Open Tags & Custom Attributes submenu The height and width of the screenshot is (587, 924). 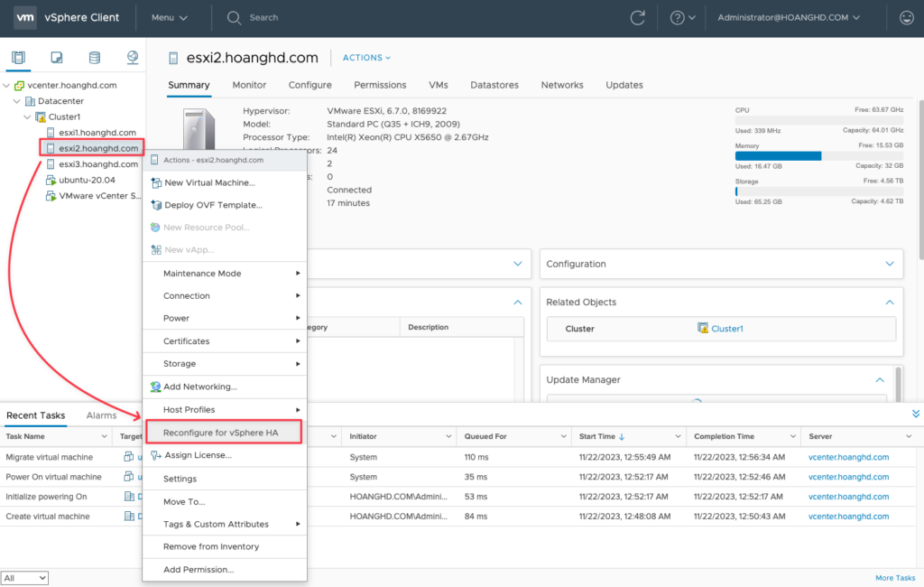(x=225, y=524)
